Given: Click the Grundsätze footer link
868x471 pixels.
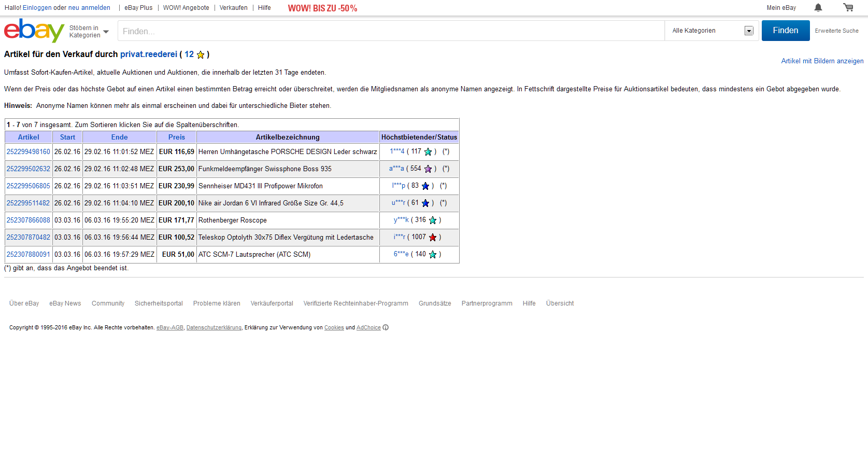Looking at the screenshot, I should point(435,303).
